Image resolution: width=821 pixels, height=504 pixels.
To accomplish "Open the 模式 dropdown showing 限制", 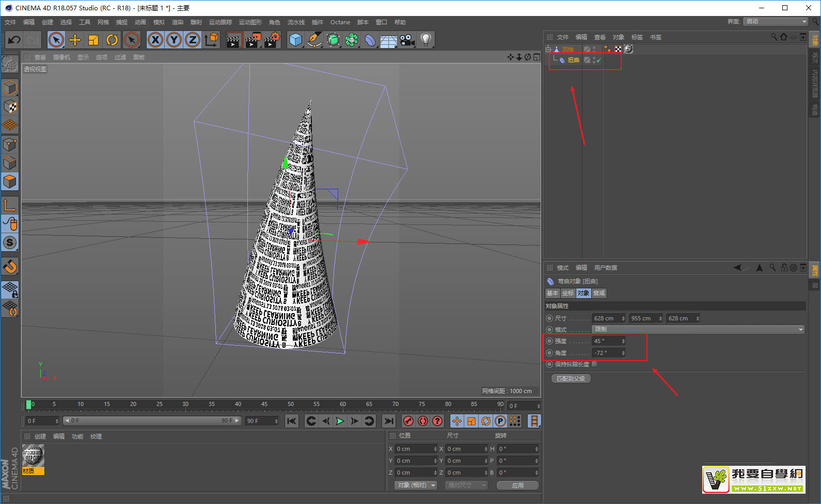I will [x=699, y=329].
